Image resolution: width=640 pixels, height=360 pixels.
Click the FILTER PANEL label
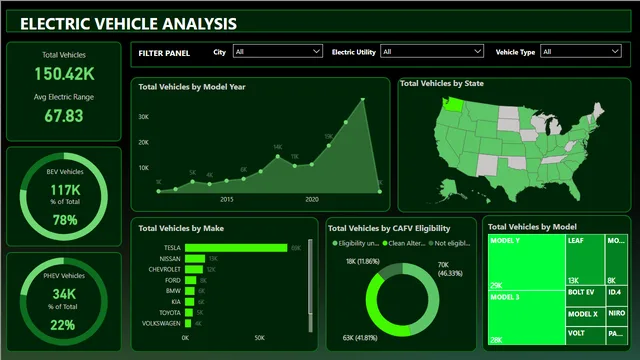click(x=164, y=53)
